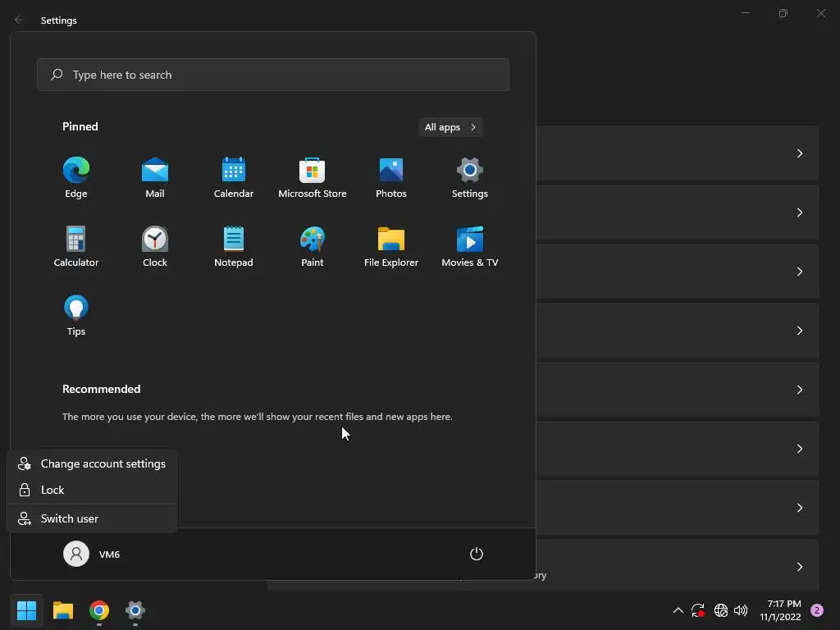Click the Windows Start button on taskbar
The image size is (840, 630).
pos(26,610)
